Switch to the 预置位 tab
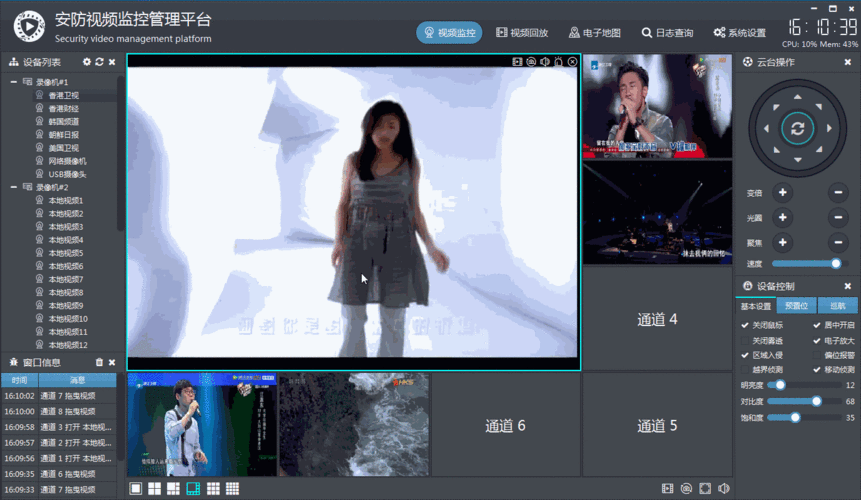The width and height of the screenshot is (861, 500). point(796,306)
